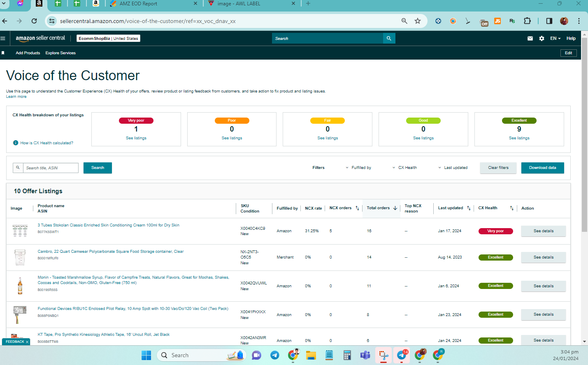Viewport: 588px width, 365px height.
Task: Click the teal Search button for listings
Action: click(x=98, y=168)
